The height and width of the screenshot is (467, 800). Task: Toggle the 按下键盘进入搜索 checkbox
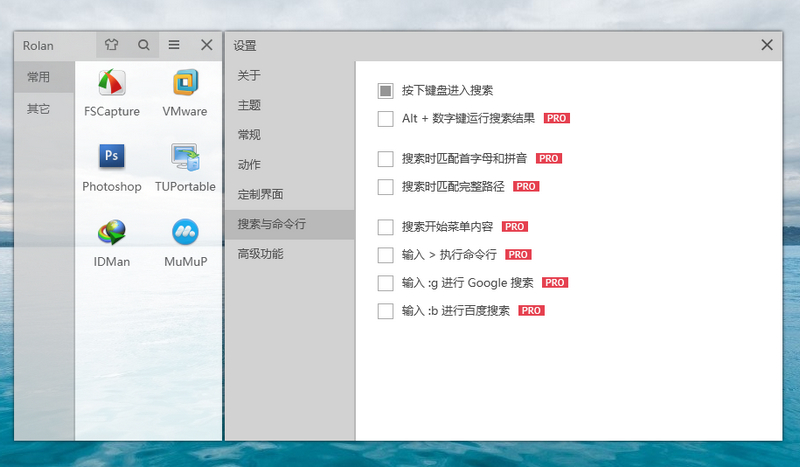tap(386, 91)
